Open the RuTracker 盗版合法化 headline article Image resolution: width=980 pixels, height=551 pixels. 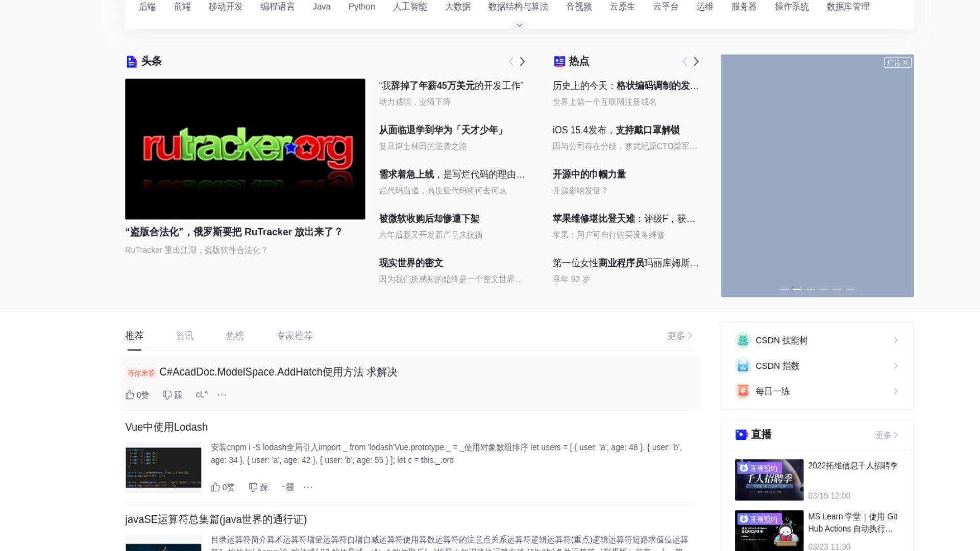(x=234, y=232)
